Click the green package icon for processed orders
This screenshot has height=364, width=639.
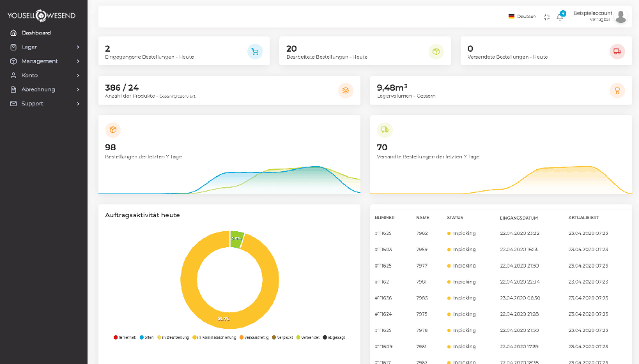(x=436, y=52)
